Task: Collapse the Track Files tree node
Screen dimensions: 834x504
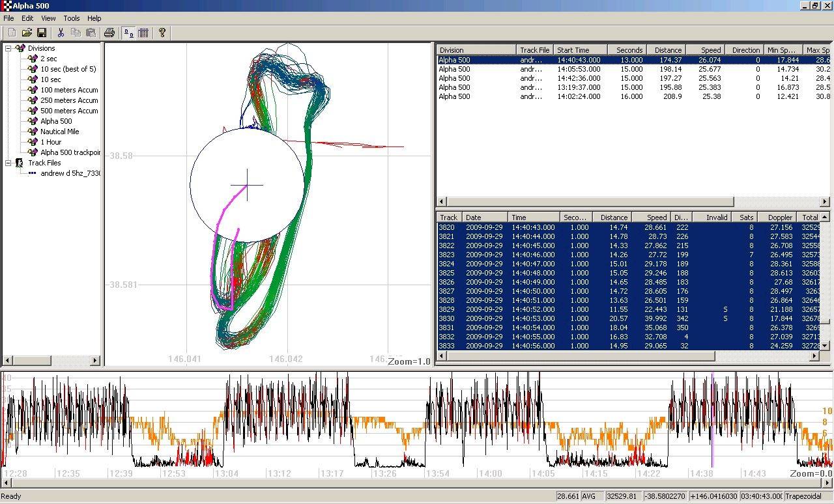Action: click(x=8, y=163)
